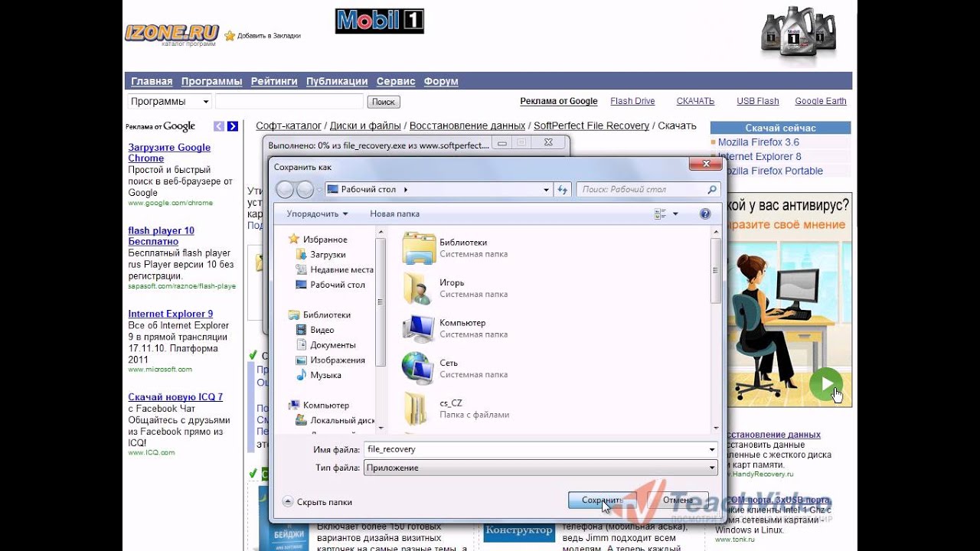Open the Internet Explorer 9 ad link
This screenshot has height=551, width=980.
(171, 314)
